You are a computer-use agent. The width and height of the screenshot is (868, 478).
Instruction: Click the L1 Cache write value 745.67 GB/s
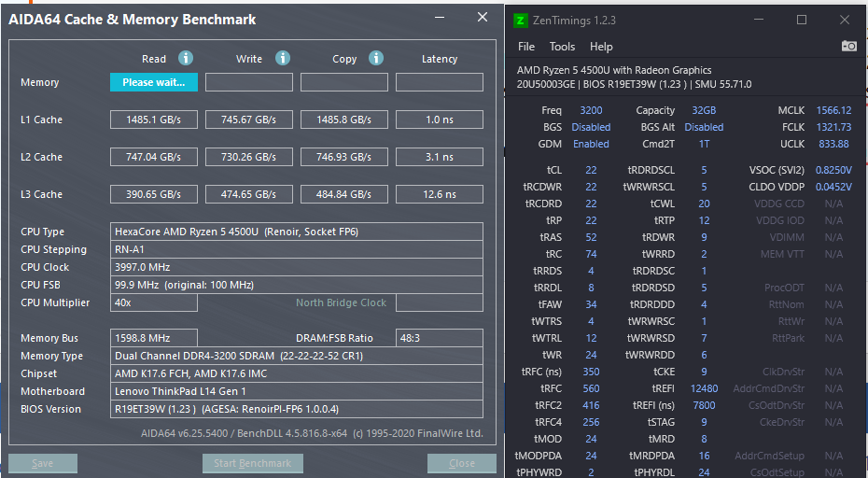point(249,119)
